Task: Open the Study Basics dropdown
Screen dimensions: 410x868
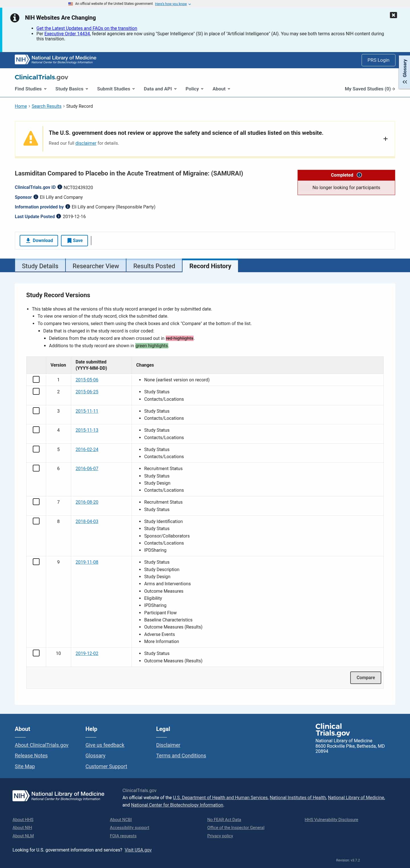Action: click(72, 89)
